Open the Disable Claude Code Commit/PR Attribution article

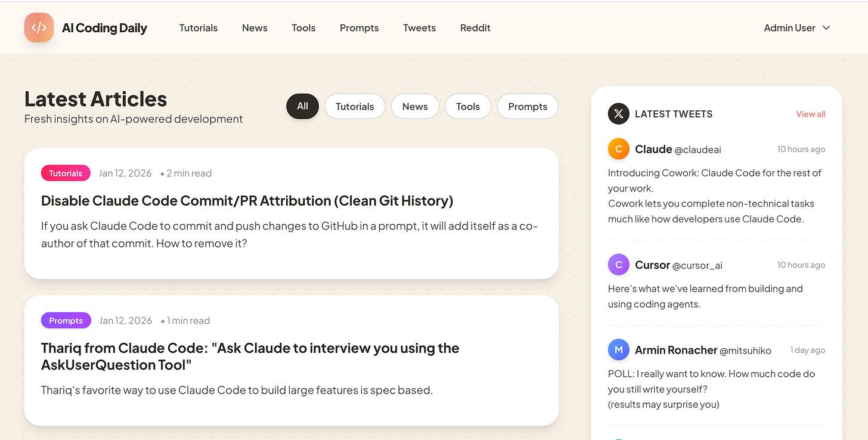tap(247, 201)
